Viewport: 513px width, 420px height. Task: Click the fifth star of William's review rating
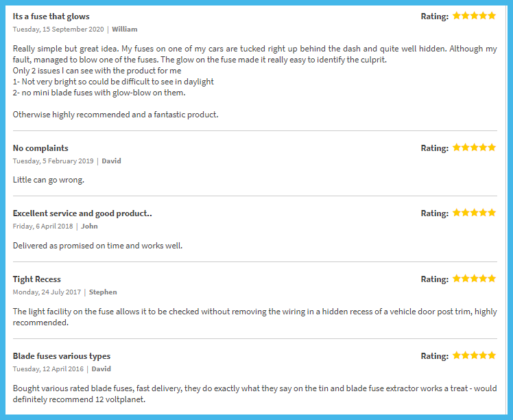tap(492, 16)
